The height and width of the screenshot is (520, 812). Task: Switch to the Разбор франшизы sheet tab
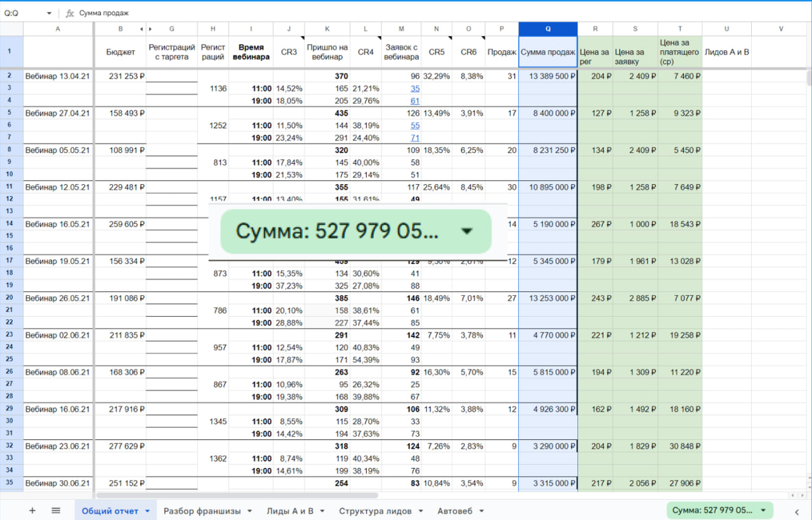[203, 511]
